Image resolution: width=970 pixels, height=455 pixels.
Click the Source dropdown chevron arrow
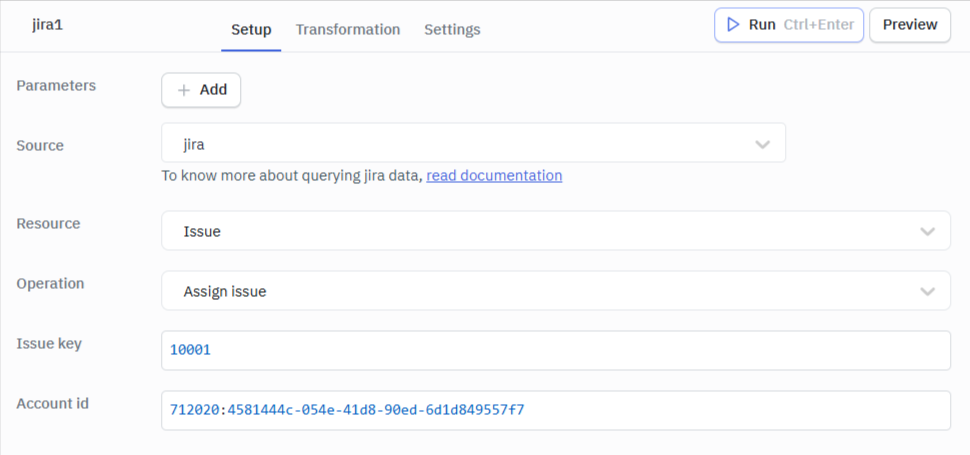762,144
